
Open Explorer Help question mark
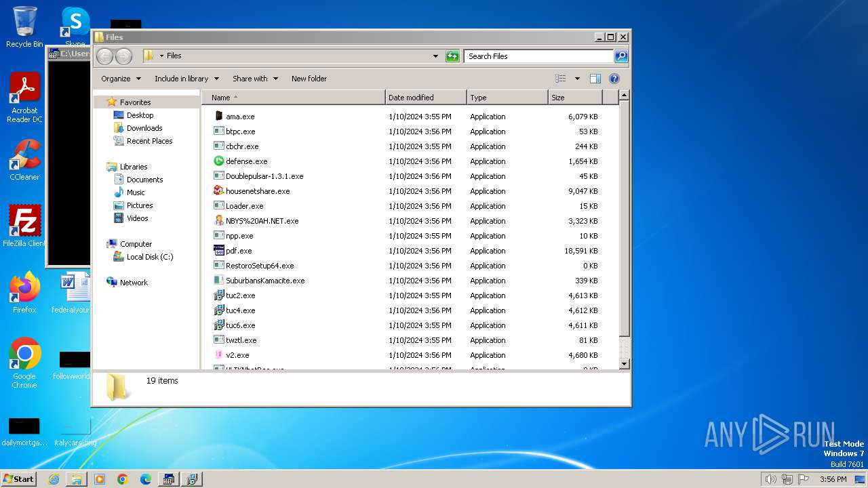click(614, 79)
